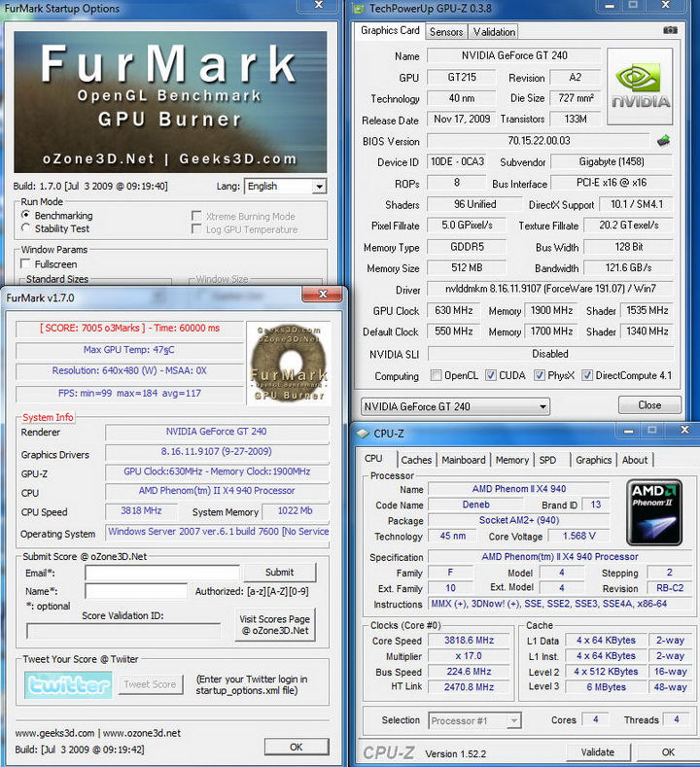This screenshot has width=700, height=767.
Task: Click the GPU-Z camera screenshot icon
Action: coord(670,30)
